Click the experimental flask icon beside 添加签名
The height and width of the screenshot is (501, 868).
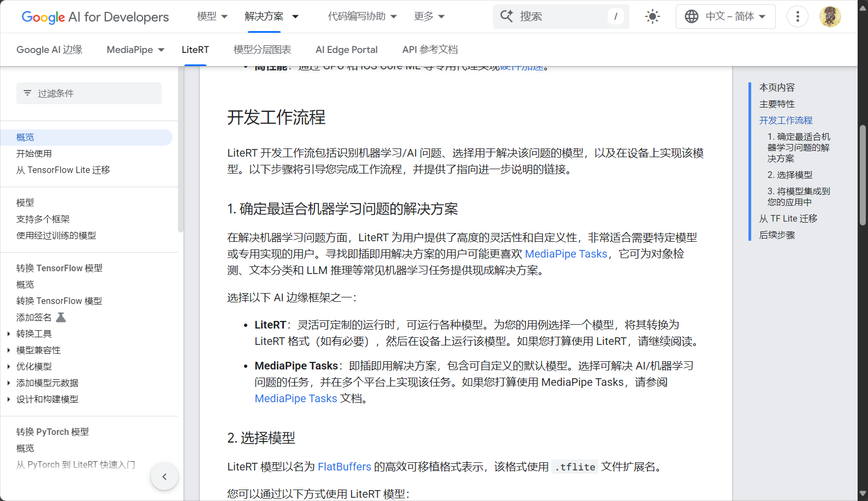point(61,317)
